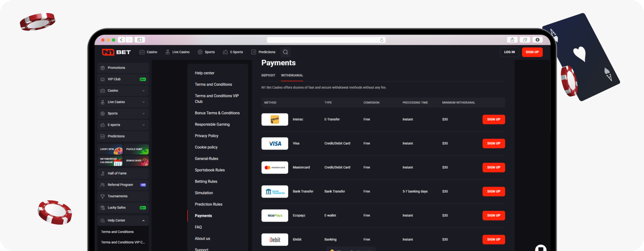Click the Visa payment logo
Viewport: 644px width, 251px height.
coord(275,143)
